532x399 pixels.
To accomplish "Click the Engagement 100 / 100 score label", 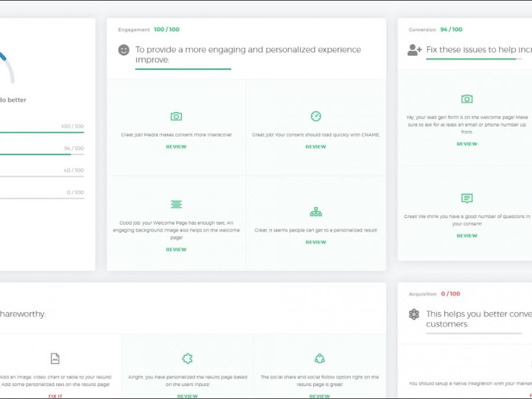I will (167, 30).
